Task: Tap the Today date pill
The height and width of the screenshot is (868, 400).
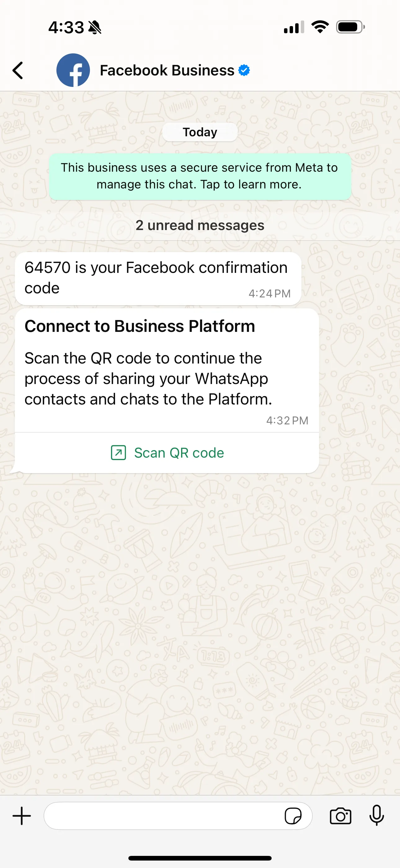Action: [200, 132]
